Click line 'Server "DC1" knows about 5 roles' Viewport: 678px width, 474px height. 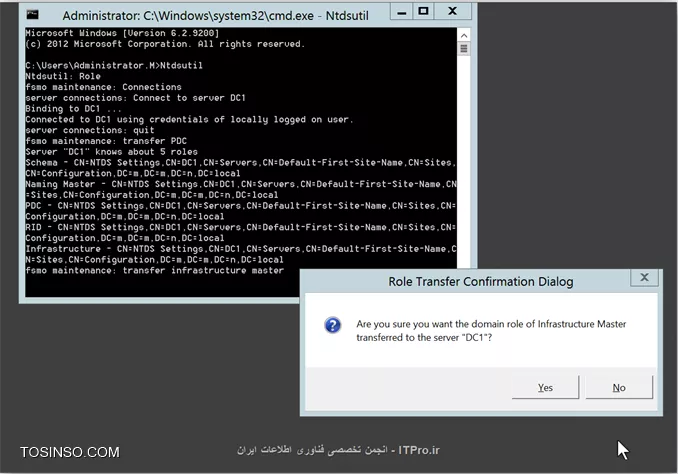[x=111, y=152]
